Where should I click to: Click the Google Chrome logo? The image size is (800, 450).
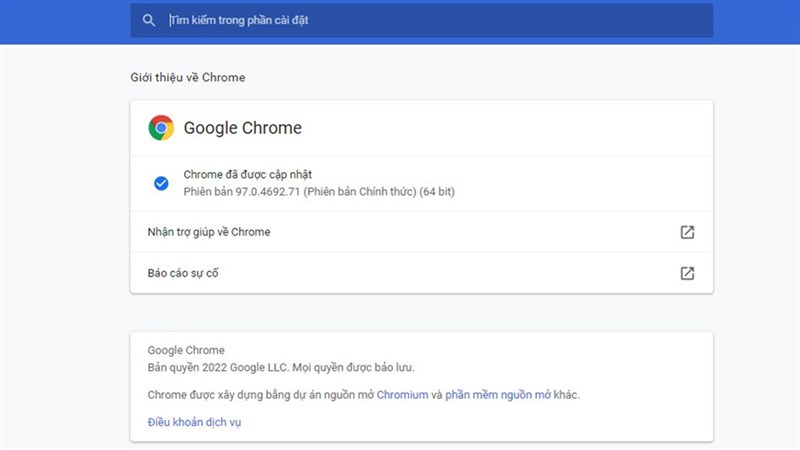[161, 128]
